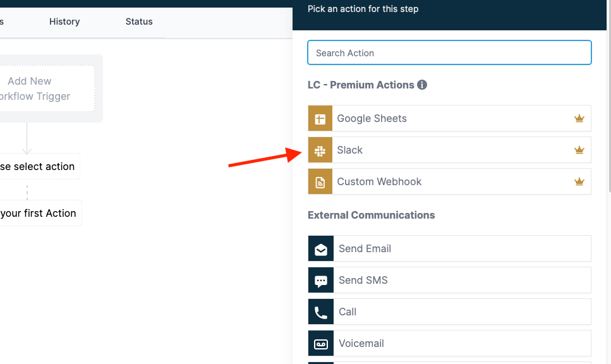Click the info icon beside LC - Premium Actions
The image size is (611, 364).
(x=422, y=85)
